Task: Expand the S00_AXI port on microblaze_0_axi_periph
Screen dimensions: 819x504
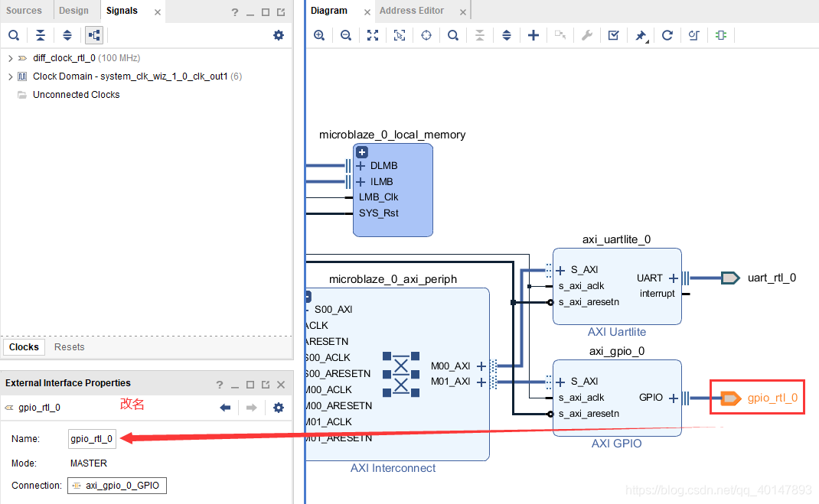Action: pyautogui.click(x=309, y=309)
